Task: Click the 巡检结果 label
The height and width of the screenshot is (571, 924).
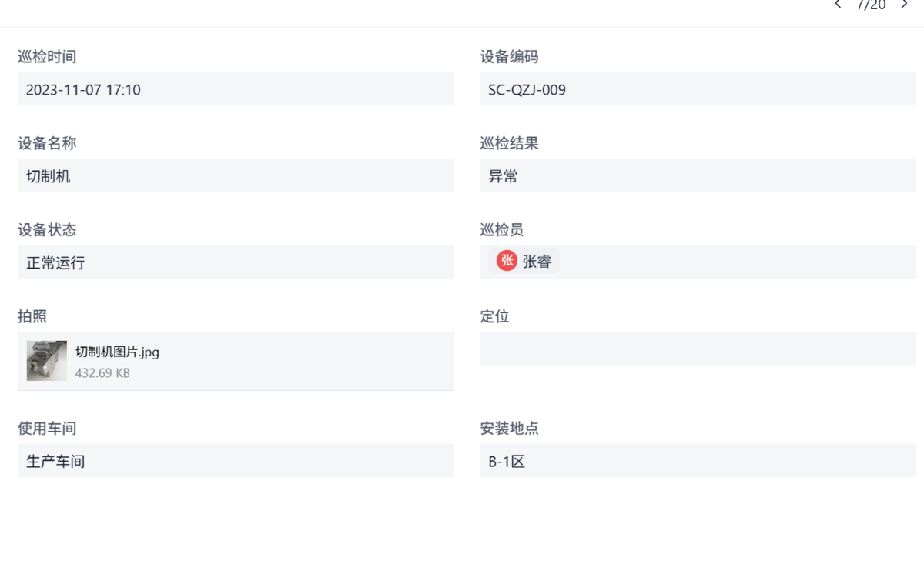Action: pyautogui.click(x=509, y=143)
